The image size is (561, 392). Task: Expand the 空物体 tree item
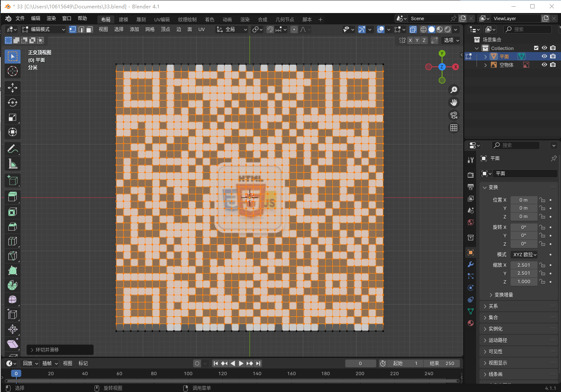pyautogui.click(x=486, y=65)
